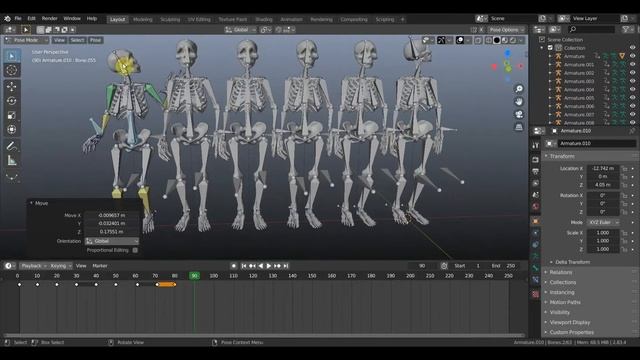
Task: Select the Select Box tool
Action: (12, 56)
